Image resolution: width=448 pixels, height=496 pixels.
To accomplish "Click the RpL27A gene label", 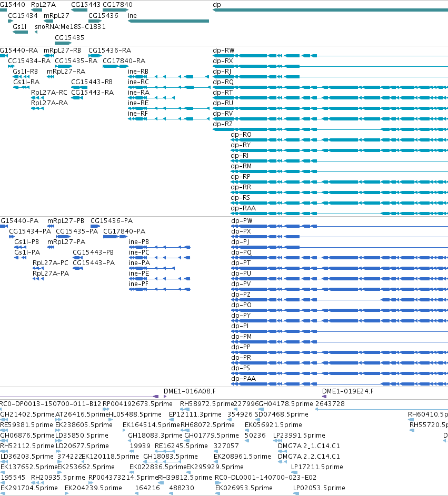I will (43, 5).
